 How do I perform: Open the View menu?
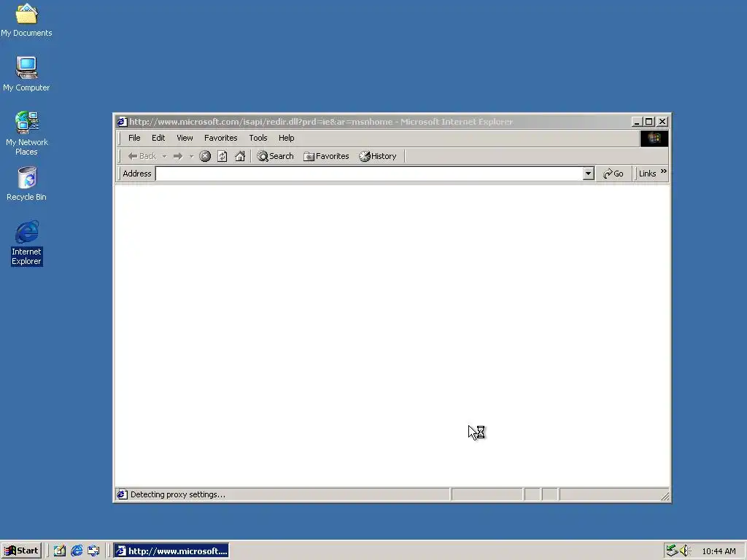pos(185,138)
